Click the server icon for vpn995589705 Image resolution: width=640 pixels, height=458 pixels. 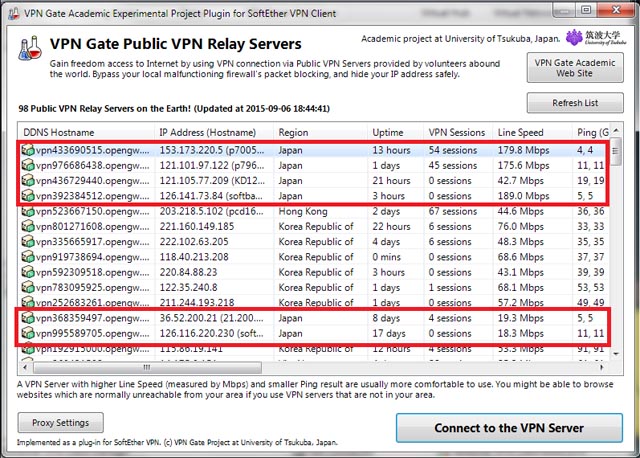click(28, 332)
